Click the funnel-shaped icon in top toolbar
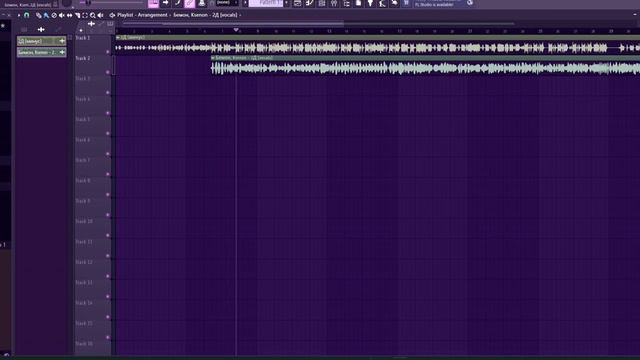The image size is (640, 360). coord(370,3)
